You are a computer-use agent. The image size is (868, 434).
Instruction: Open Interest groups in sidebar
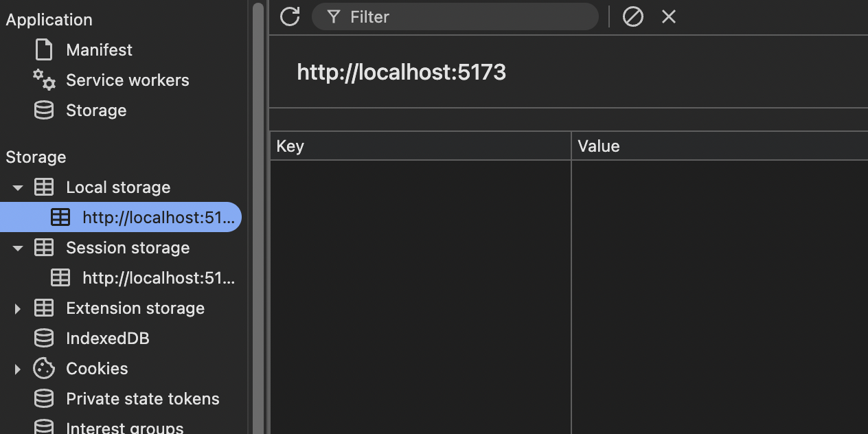tap(124, 428)
